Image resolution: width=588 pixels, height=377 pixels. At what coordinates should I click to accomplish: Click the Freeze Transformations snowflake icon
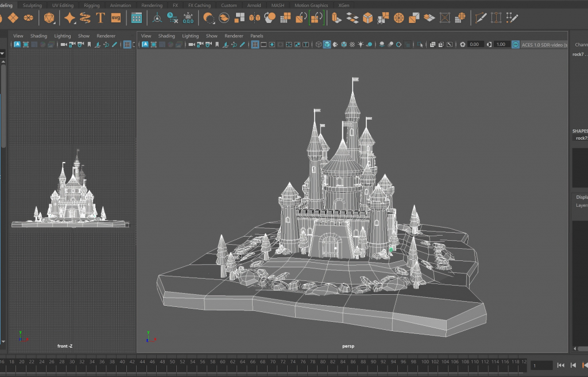[x=188, y=18]
